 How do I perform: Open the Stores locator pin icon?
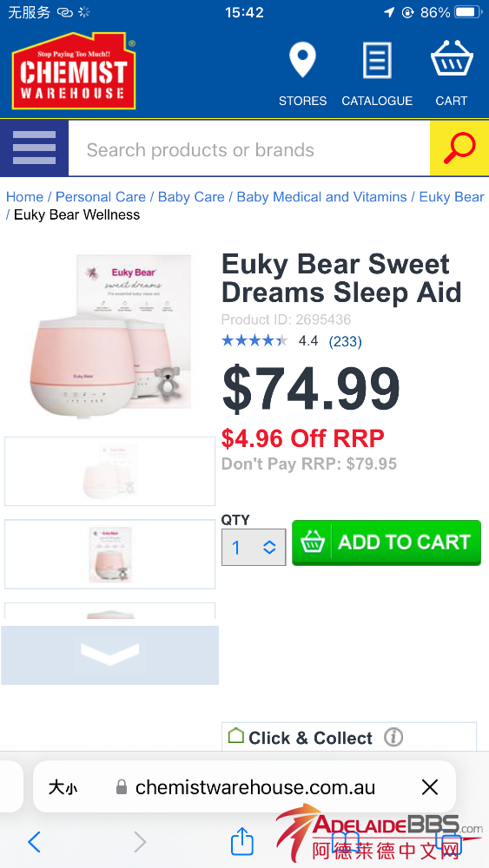pyautogui.click(x=302, y=61)
